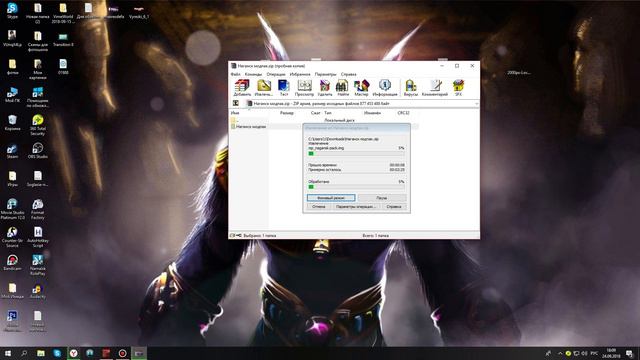Image resolution: width=640 pixels, height=360 pixels.
Task: Click the up-one-level icon beside the address bar
Action: 236,104
